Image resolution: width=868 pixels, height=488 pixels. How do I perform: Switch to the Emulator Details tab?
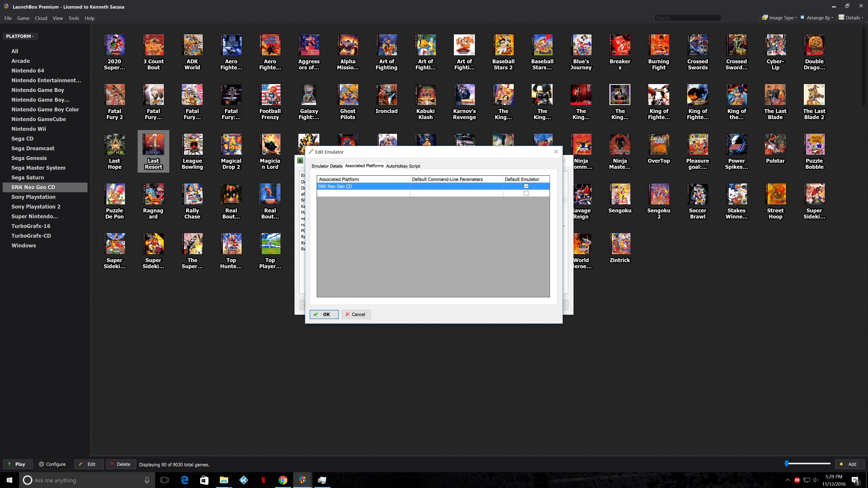click(327, 166)
